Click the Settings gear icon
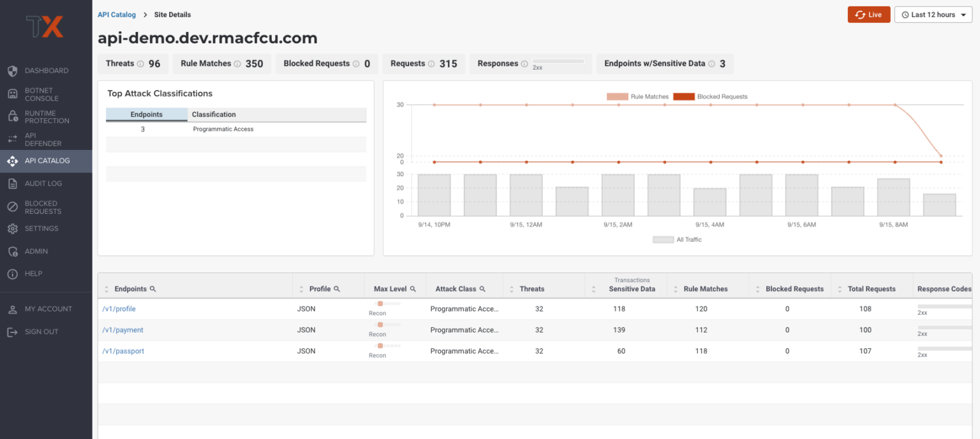This screenshot has width=980, height=439. (12, 228)
